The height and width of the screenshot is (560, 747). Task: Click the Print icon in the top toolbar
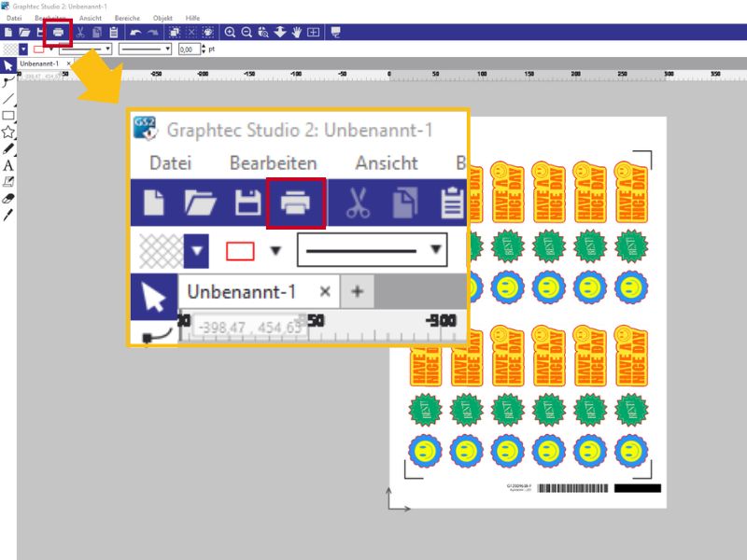coord(58,33)
